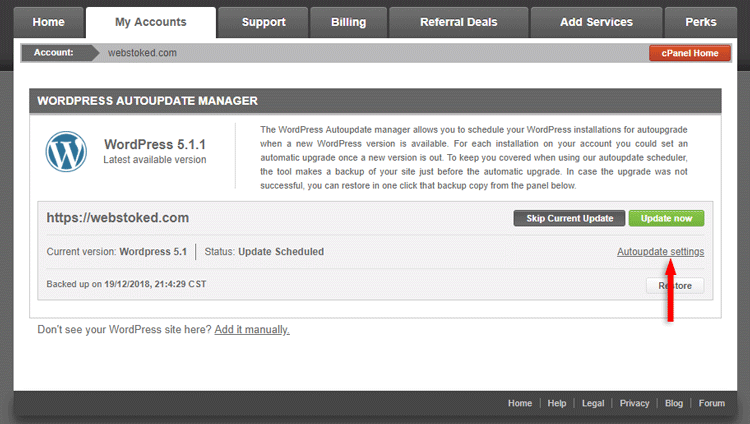The image size is (750, 424).
Task: Click the Restore button
Action: coord(675,286)
